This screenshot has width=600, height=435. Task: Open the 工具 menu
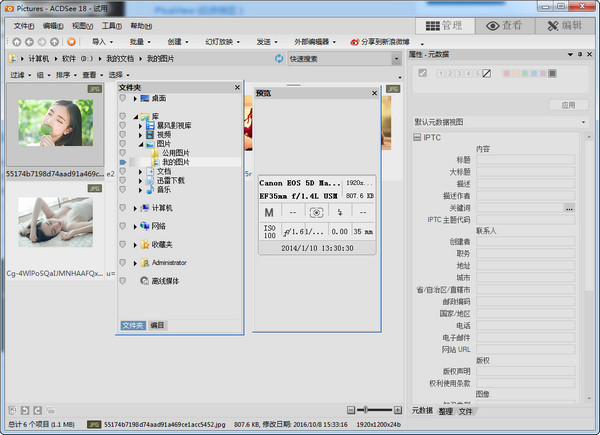pos(111,26)
